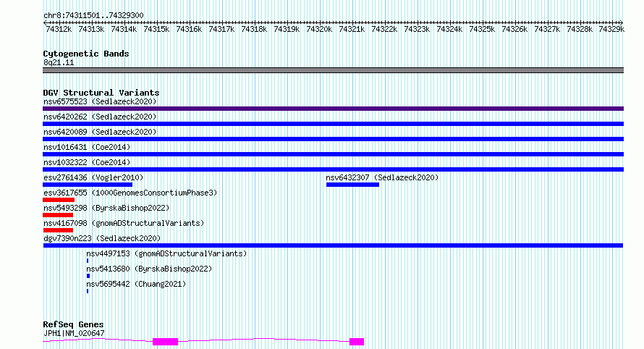Select the nsv1016431 (Coe2014) label
The width and height of the screenshot is (644, 349).
(x=87, y=147)
